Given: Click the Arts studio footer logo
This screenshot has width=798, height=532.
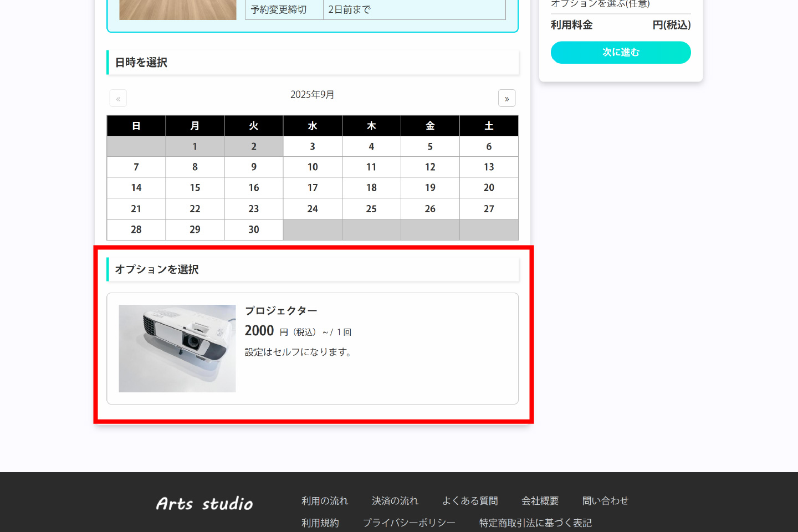Looking at the screenshot, I should pyautogui.click(x=204, y=504).
